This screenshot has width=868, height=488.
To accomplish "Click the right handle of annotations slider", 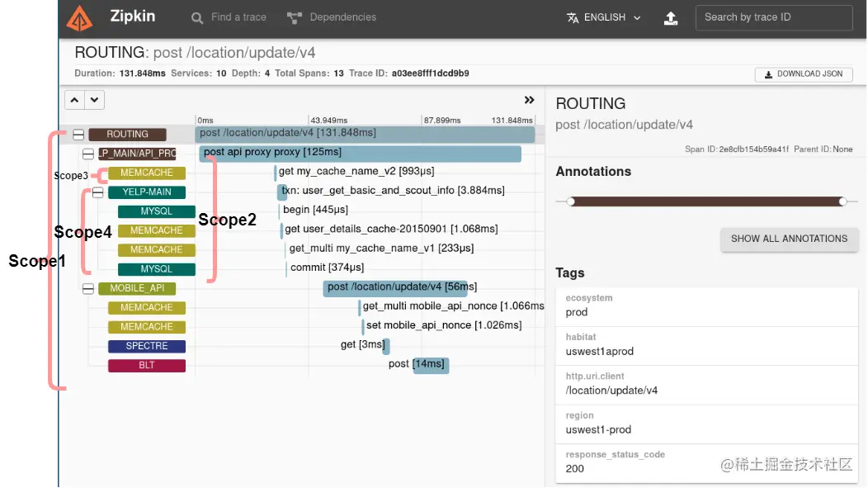I will click(842, 201).
